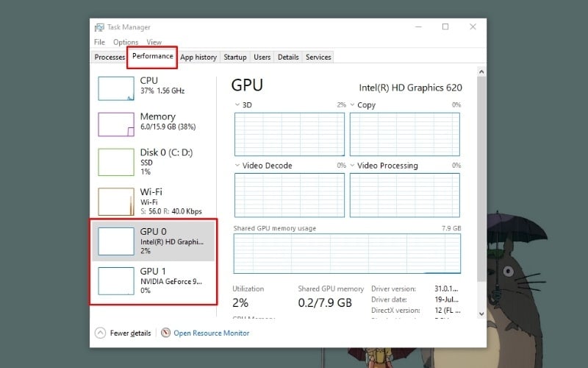Viewport: 588px width, 368px height.
Task: Close the Task Manager window
Action: [473, 26]
